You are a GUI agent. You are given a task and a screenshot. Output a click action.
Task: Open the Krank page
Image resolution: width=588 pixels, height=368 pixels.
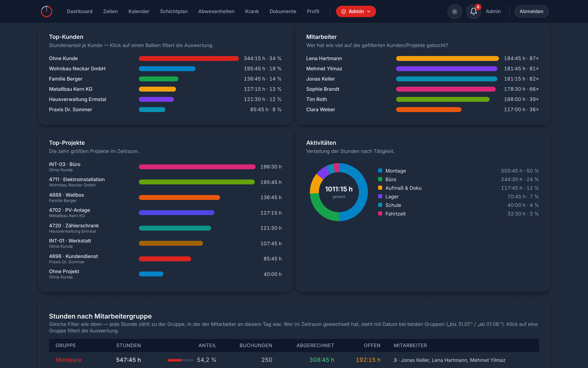252,11
